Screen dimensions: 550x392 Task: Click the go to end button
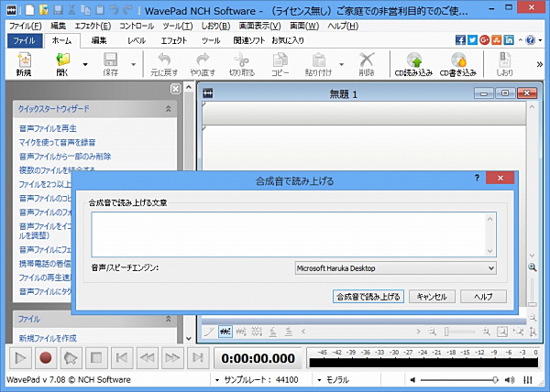click(x=198, y=358)
